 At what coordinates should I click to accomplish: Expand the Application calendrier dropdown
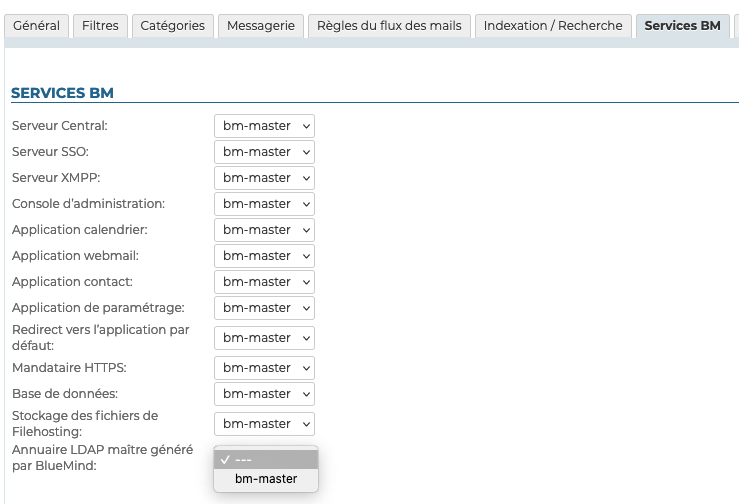[264, 230]
